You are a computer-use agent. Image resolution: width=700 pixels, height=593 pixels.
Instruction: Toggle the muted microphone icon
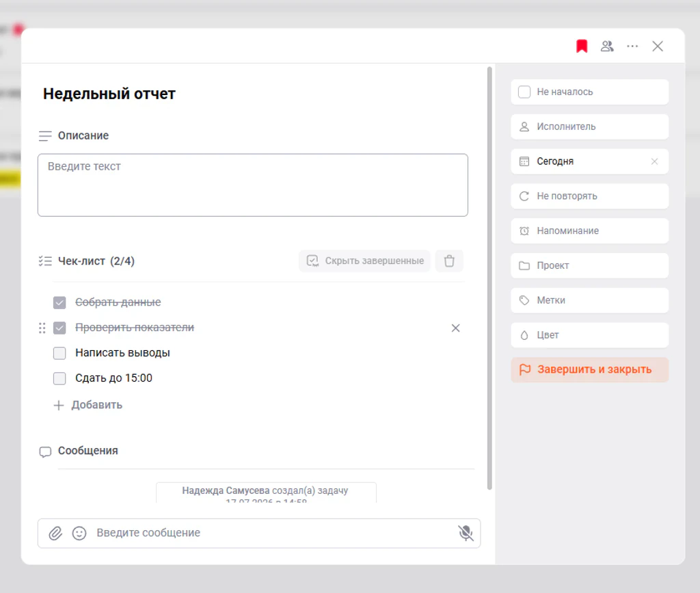pyautogui.click(x=466, y=533)
